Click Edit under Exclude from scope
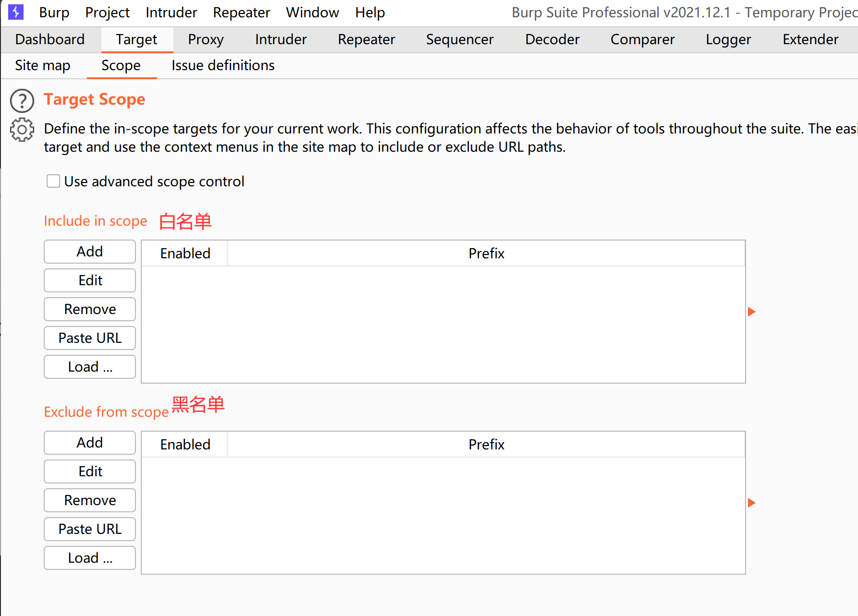Viewport: 858px width, 616px height. tap(90, 471)
